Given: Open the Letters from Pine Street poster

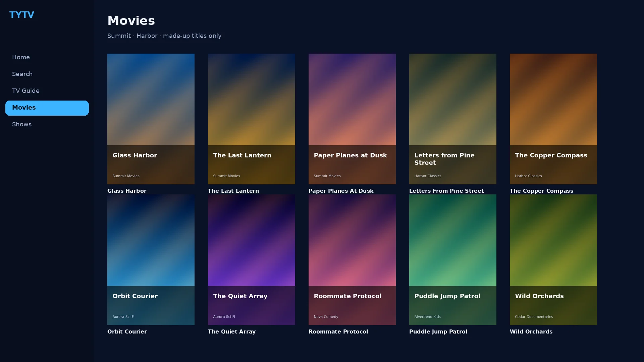Looking at the screenshot, I should click(453, 119).
